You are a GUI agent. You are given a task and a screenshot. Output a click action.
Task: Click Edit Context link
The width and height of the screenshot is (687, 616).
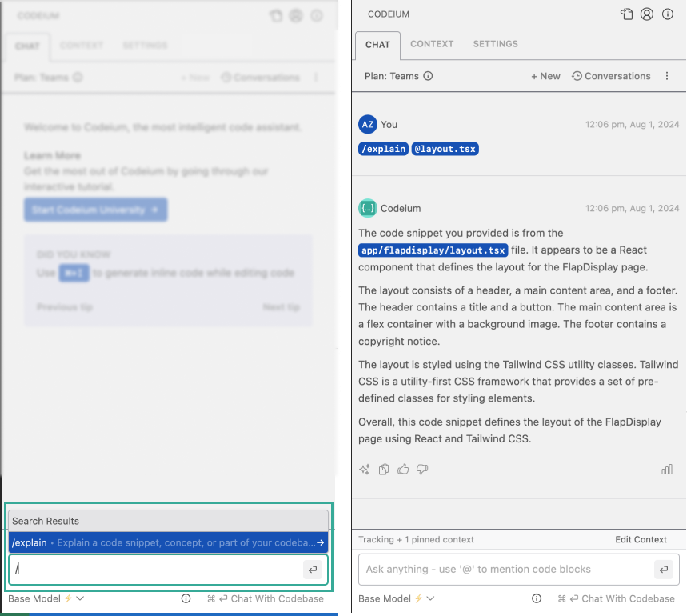pyautogui.click(x=641, y=539)
